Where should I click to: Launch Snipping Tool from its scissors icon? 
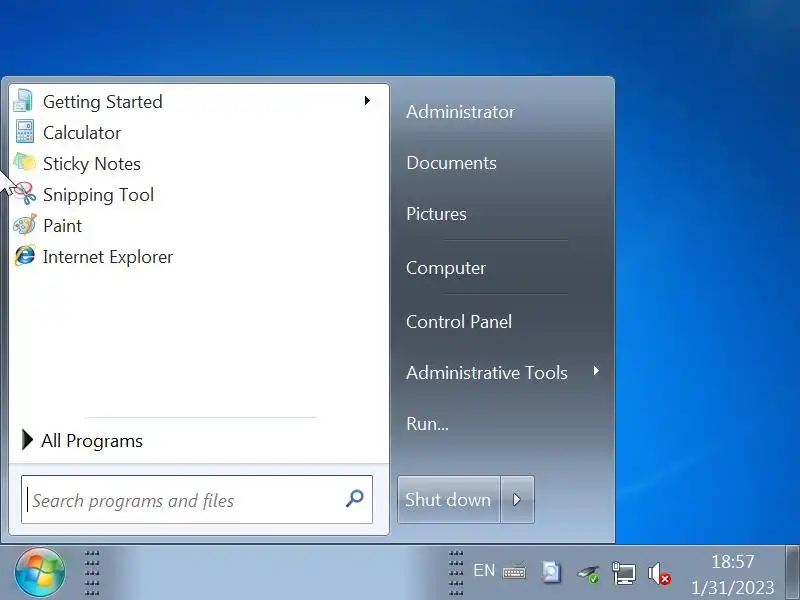tap(24, 194)
